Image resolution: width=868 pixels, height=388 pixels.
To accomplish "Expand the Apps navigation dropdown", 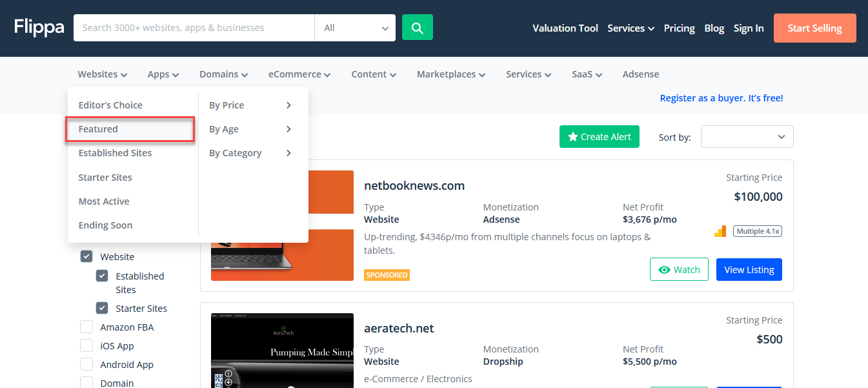I will coord(163,74).
